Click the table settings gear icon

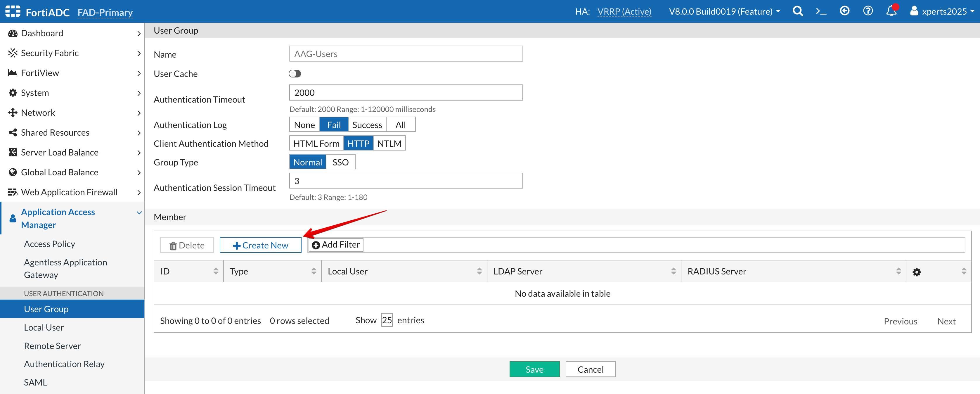917,272
